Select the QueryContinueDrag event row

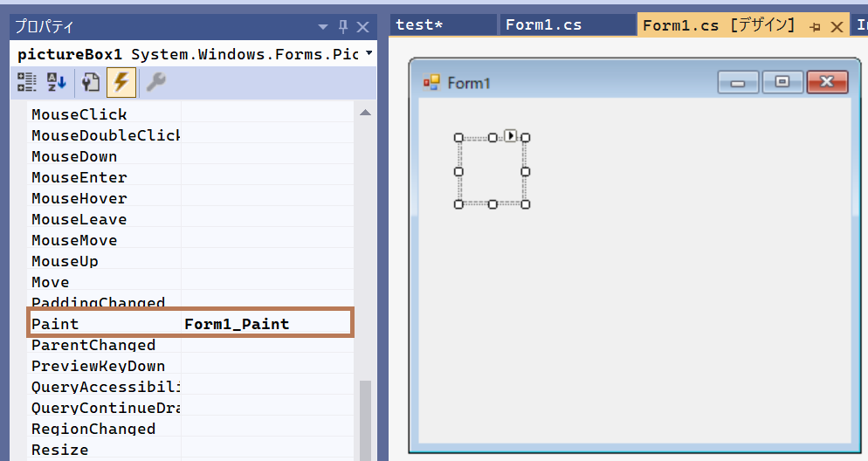tap(189, 408)
